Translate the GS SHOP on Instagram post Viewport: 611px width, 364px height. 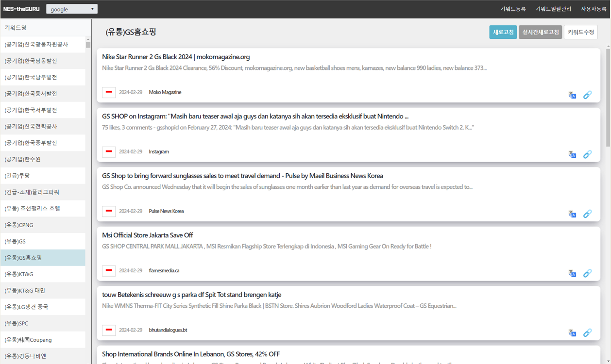click(573, 155)
